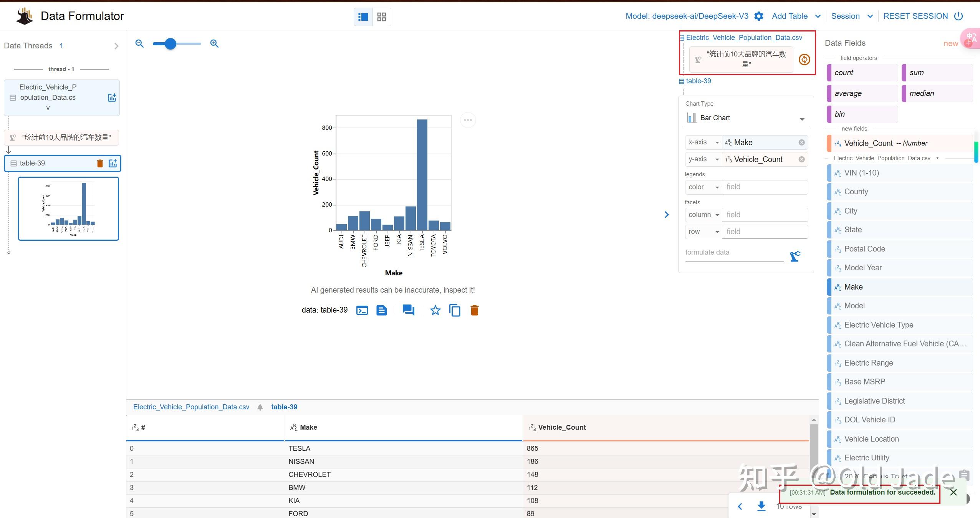Expand the Add Table dropdown
980x518 pixels.
818,16
